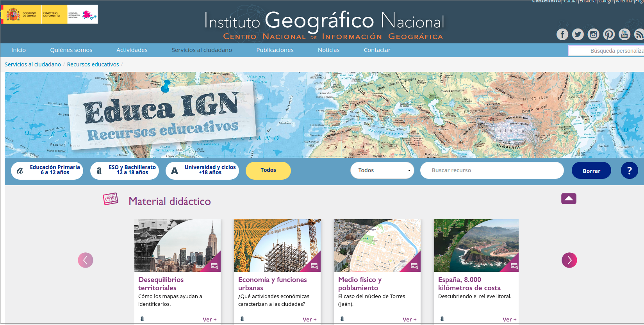Open the IGN Facebook page icon

click(x=562, y=34)
